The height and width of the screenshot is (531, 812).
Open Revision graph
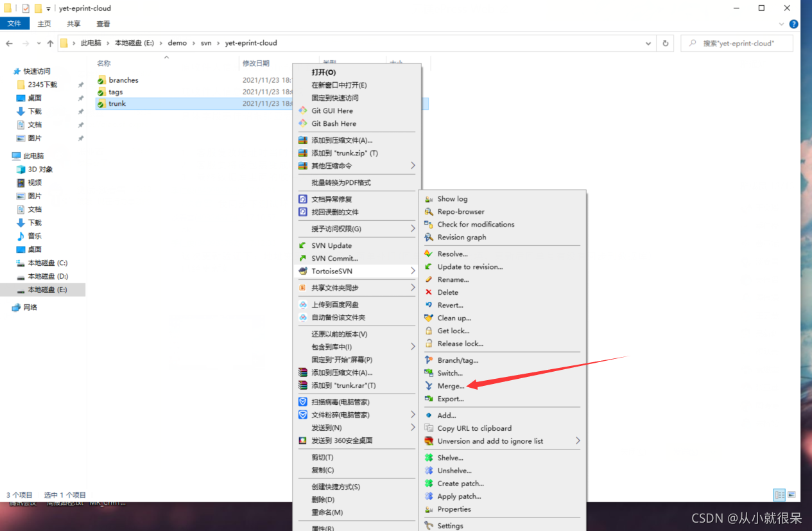[x=462, y=238]
